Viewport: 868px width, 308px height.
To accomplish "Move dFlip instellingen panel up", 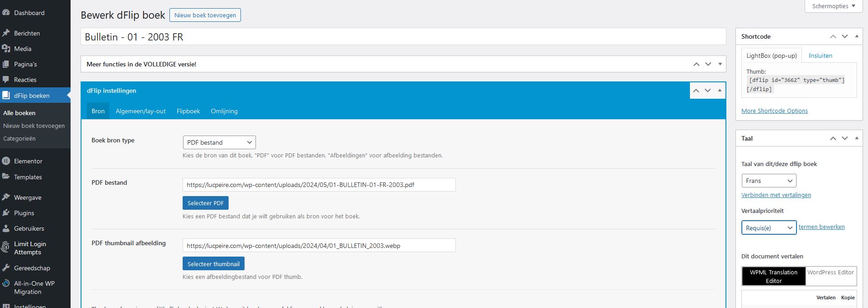I will 696,91.
